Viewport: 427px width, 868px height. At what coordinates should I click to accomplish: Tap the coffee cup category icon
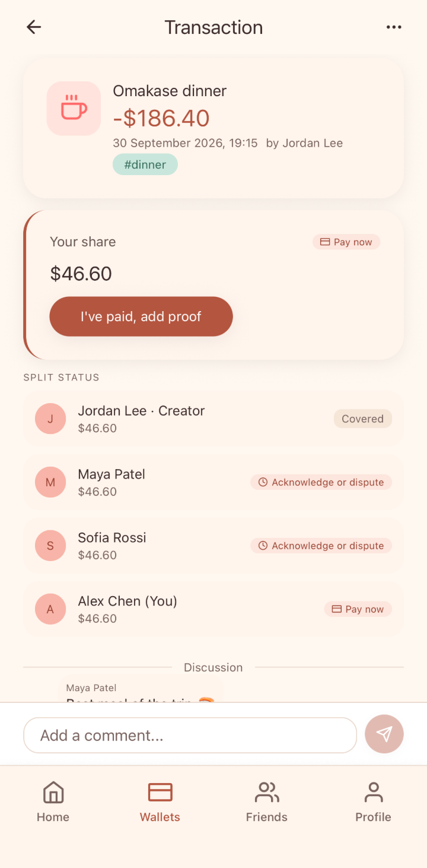click(x=74, y=108)
